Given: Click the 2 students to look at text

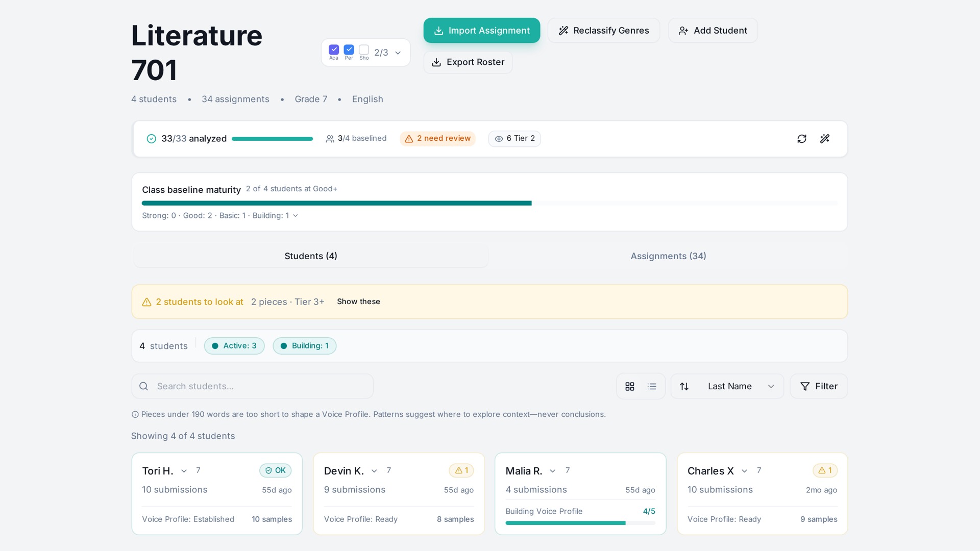Looking at the screenshot, I should (200, 302).
